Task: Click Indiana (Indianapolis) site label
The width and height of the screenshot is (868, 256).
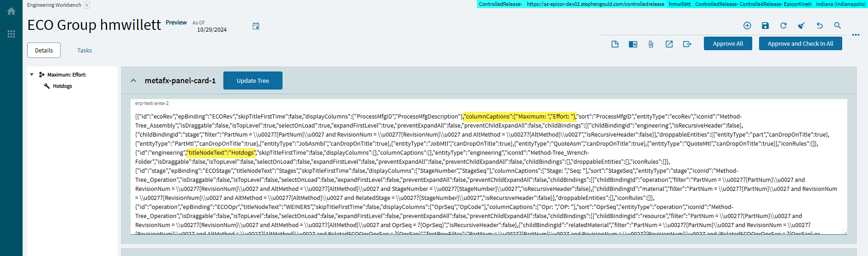Action: 840,4
